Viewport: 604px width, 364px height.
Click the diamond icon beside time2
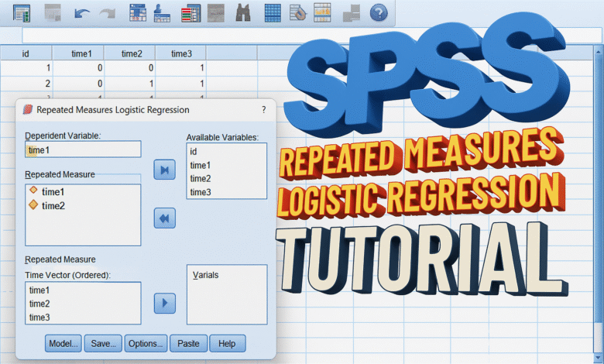coord(33,204)
